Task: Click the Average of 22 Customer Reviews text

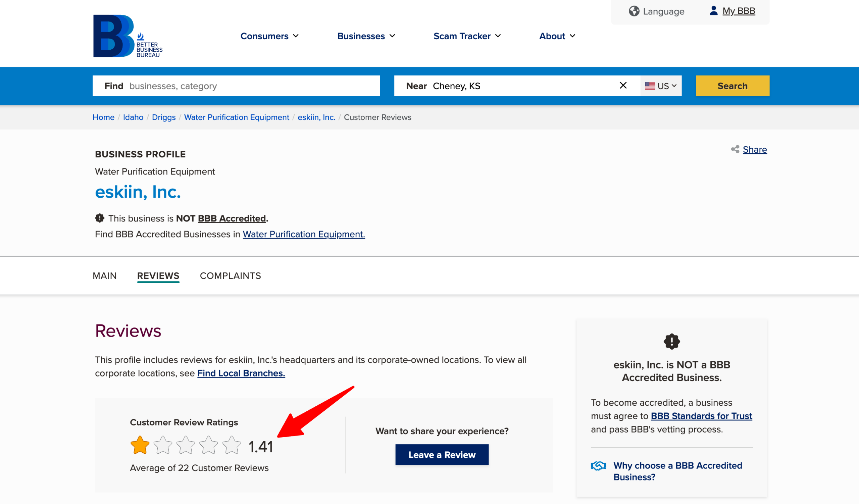Action: point(199,468)
